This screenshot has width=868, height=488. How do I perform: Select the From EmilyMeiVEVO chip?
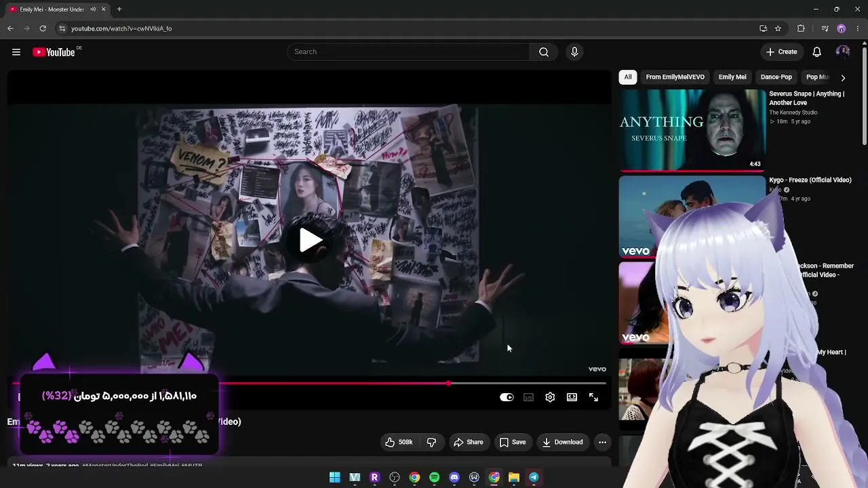pos(675,77)
